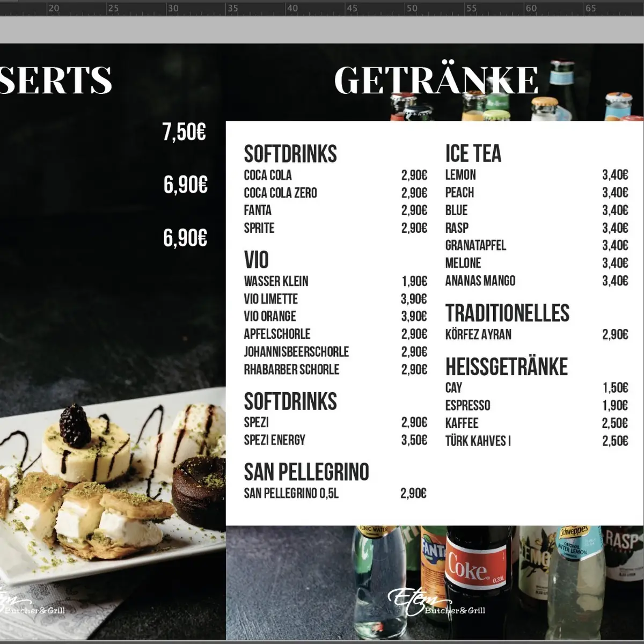The height and width of the screenshot is (644, 644).
Task: Click the SERTS heading text
Action: pyautogui.click(x=56, y=79)
